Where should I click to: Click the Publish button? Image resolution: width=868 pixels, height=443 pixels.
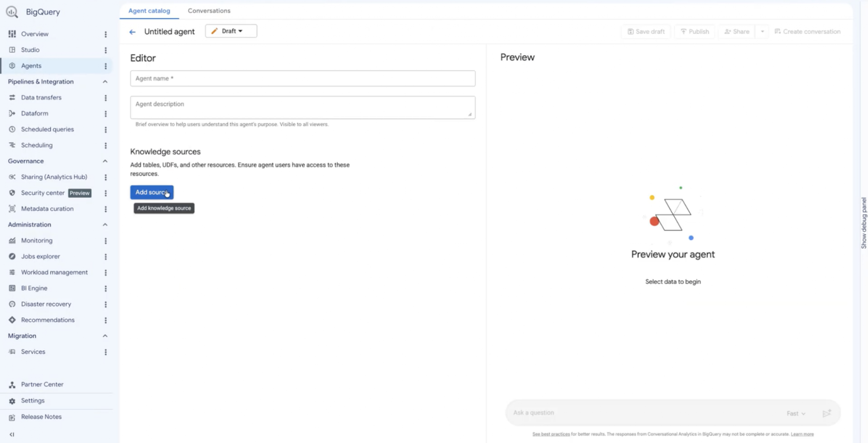click(x=694, y=32)
